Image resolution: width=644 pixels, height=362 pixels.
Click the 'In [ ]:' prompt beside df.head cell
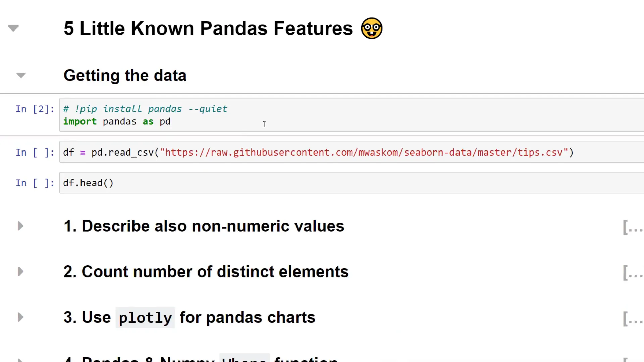tap(35, 183)
